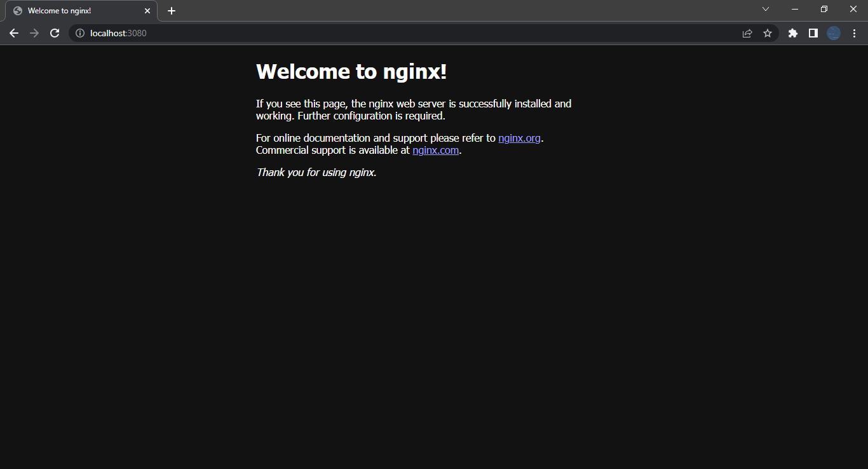Click the forward navigation arrow
The image size is (868, 469).
34,33
